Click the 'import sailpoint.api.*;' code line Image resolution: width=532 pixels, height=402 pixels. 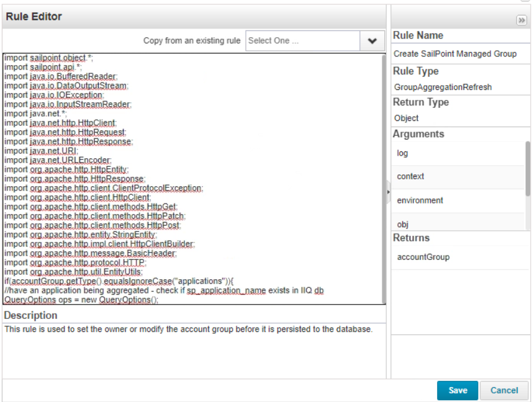click(43, 67)
